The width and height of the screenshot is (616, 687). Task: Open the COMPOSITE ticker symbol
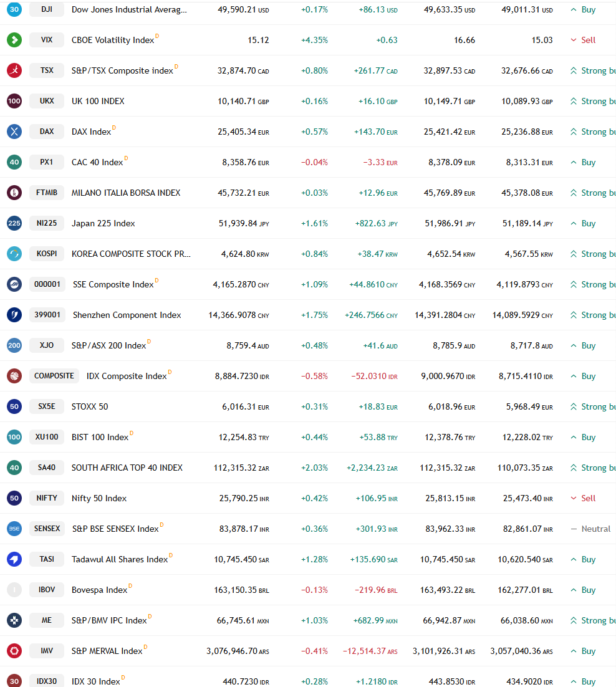tap(54, 376)
